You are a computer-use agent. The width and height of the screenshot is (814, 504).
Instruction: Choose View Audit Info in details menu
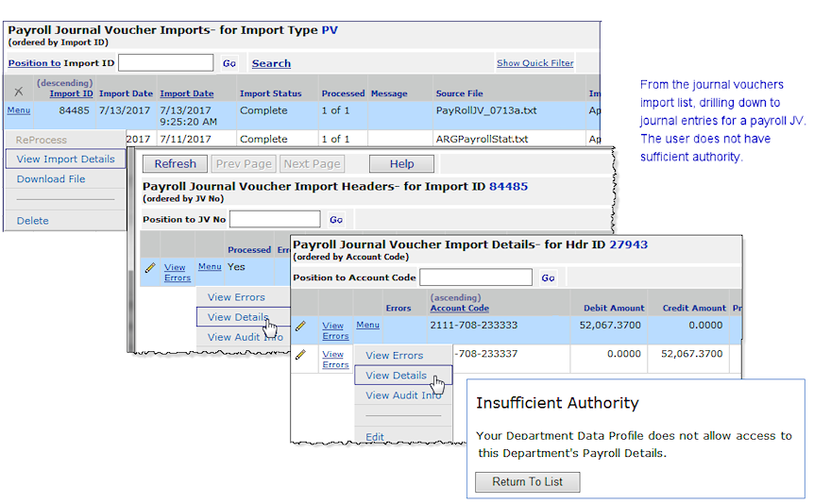(x=403, y=395)
